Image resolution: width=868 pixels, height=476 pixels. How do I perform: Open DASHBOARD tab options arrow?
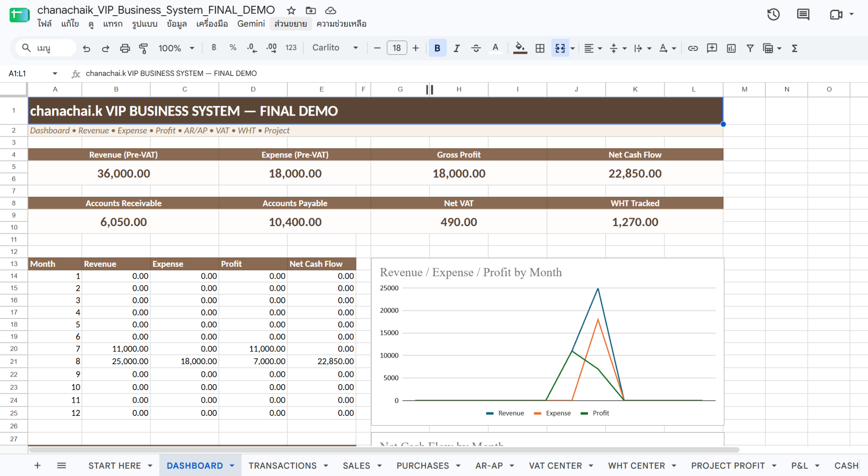tap(232, 465)
